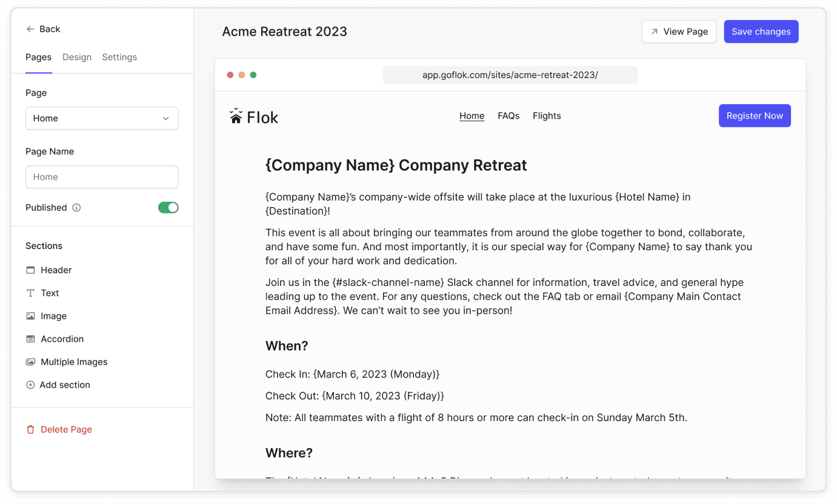837x504 pixels.
Task: Click the View Page button
Action: pos(679,31)
